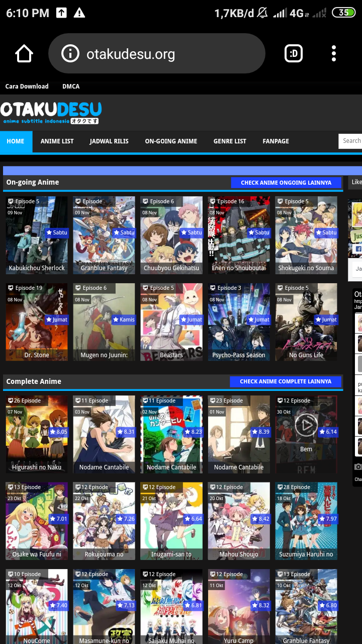Image resolution: width=362 pixels, height=644 pixels.
Task: Open the NouCome thumbnail
Action: tap(37, 607)
